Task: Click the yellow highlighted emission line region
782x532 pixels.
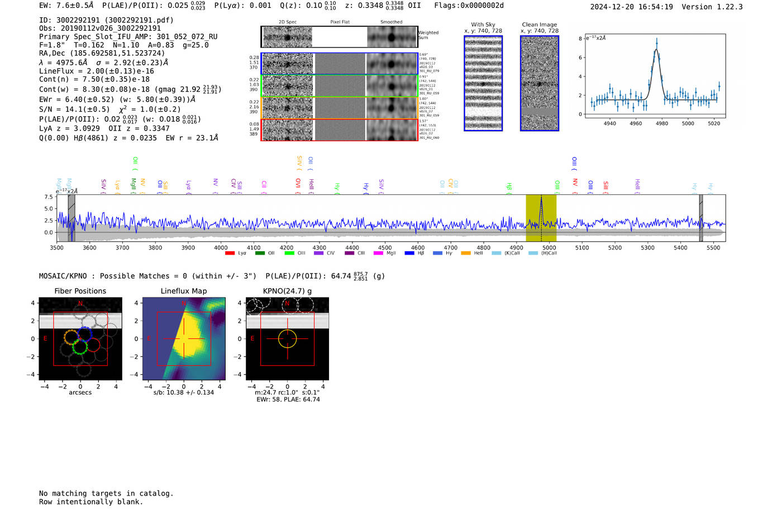Action: click(x=541, y=218)
